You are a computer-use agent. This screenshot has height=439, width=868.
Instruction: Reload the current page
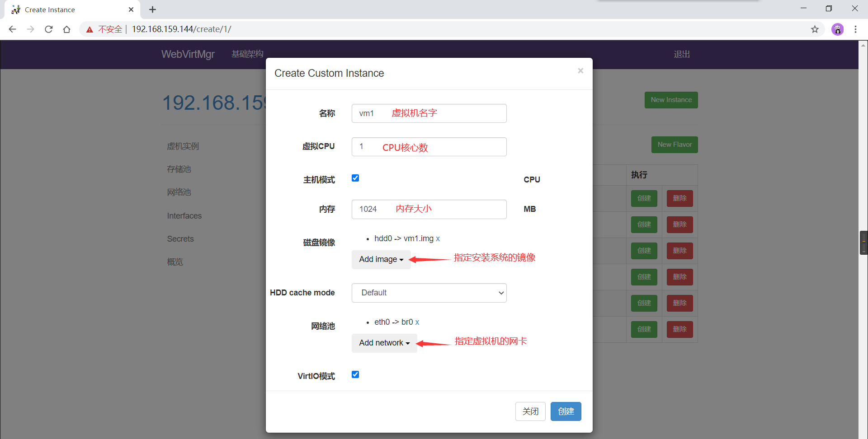tap(48, 29)
